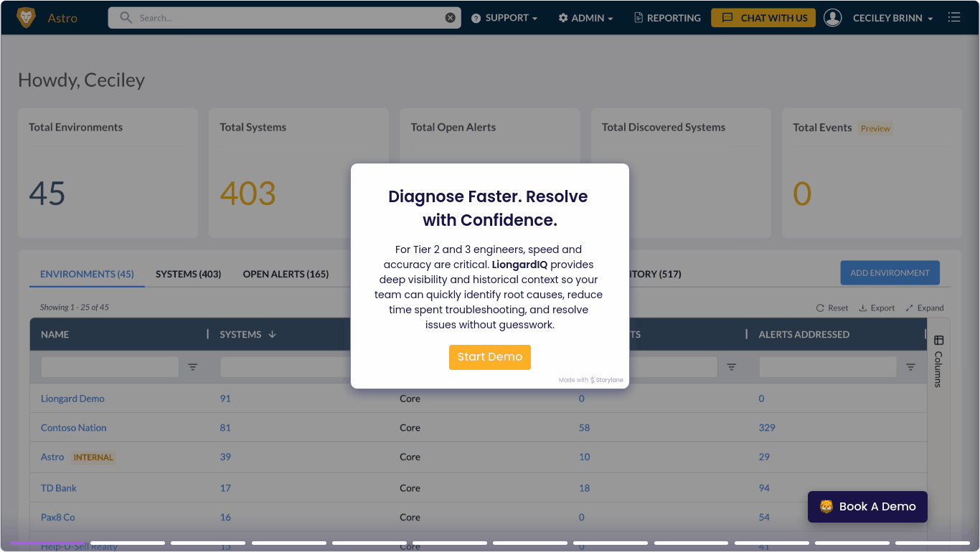The height and width of the screenshot is (552, 980).
Task: Click the filter icon under Alerts Addressed column
Action: coord(910,367)
